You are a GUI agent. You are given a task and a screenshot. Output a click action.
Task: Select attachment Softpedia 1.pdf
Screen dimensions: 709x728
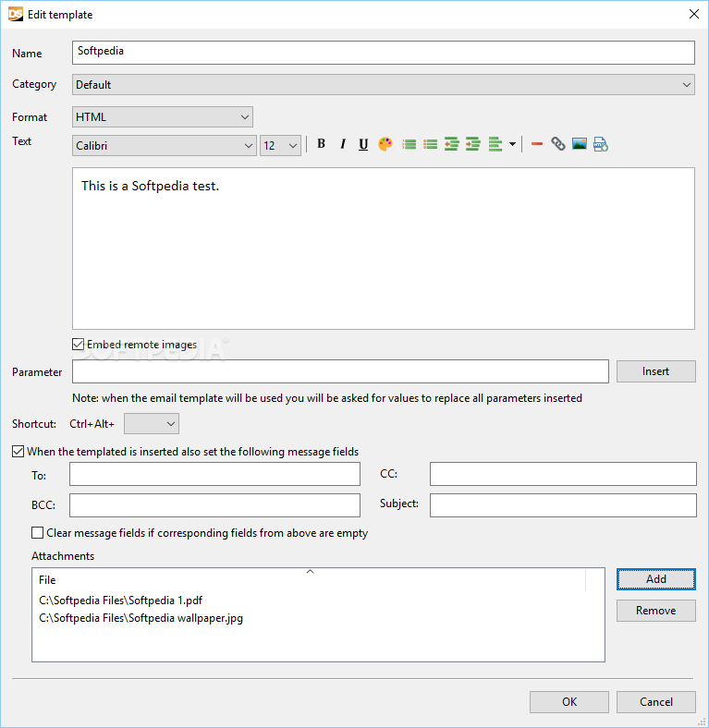(121, 601)
